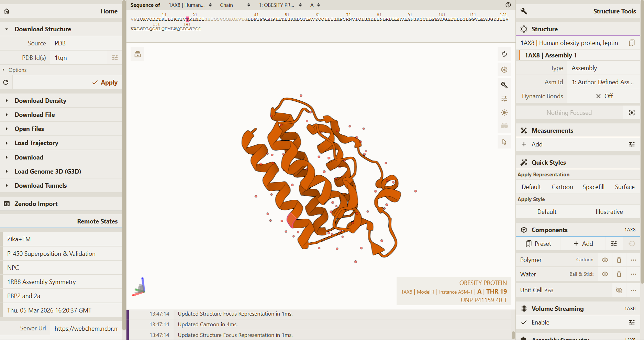Apply the Illustrative style
644x340 pixels.
pos(609,212)
